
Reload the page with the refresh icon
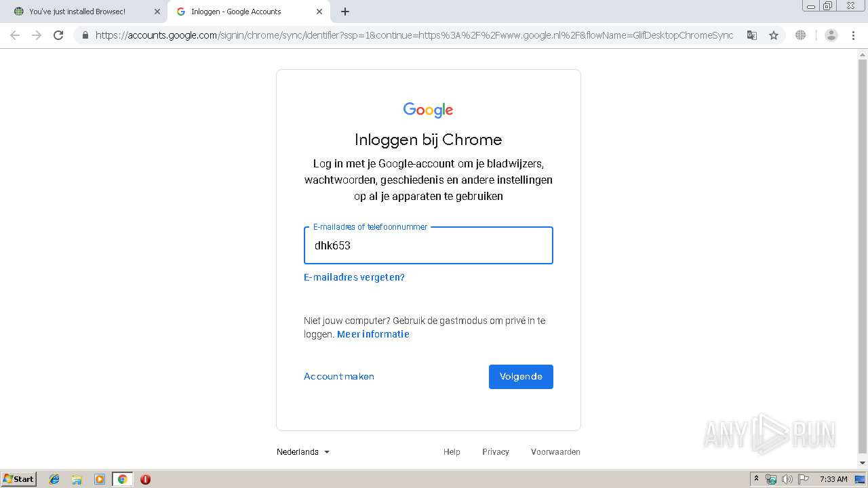[58, 35]
